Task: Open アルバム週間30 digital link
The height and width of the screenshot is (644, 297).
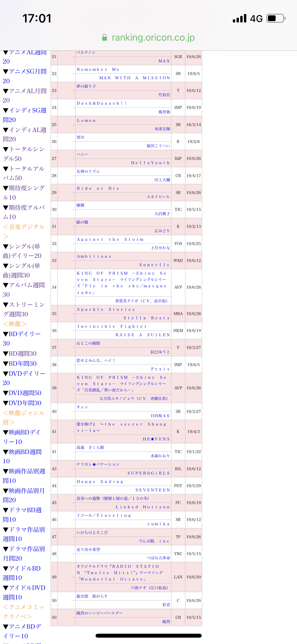Action: [x=24, y=290]
